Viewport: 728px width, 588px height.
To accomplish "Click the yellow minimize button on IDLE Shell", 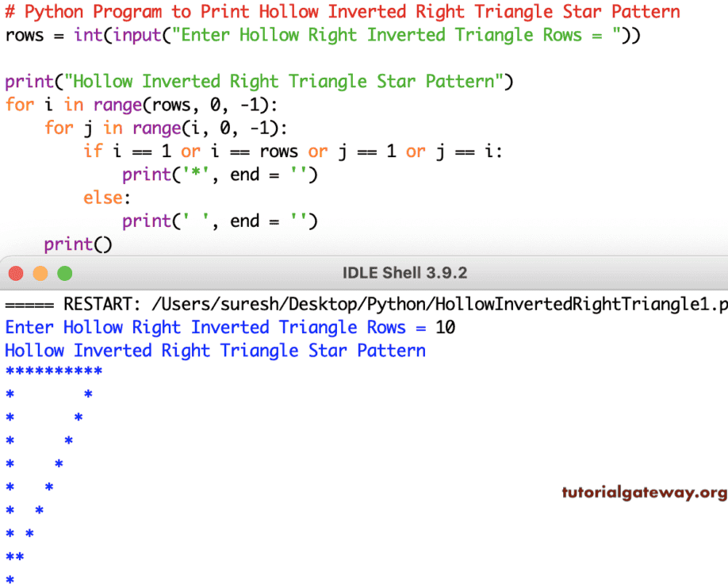I will coord(40,272).
